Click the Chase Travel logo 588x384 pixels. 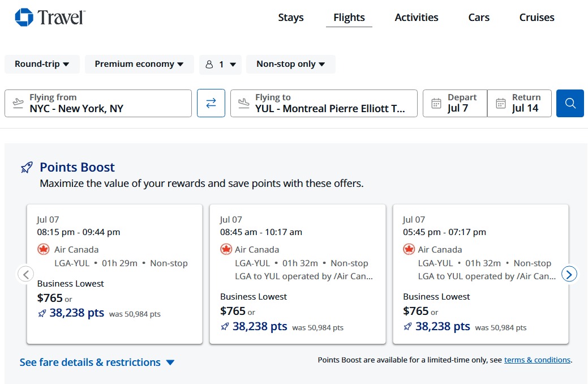click(x=50, y=17)
